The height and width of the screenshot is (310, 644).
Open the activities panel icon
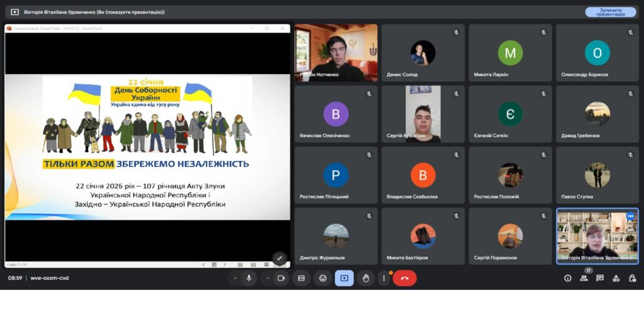coord(616,278)
